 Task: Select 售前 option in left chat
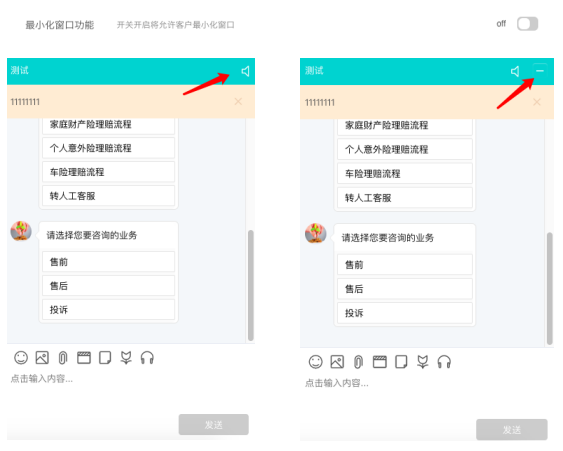(108, 262)
